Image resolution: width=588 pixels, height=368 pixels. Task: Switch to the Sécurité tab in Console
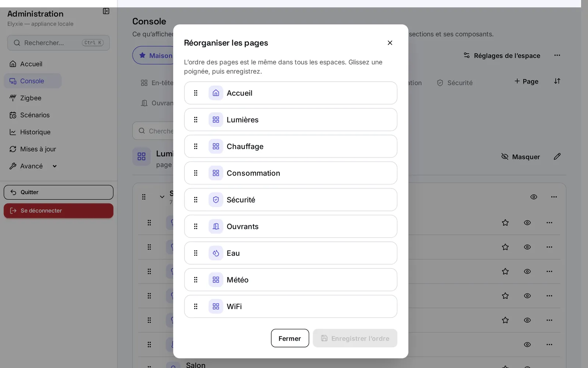click(x=455, y=83)
